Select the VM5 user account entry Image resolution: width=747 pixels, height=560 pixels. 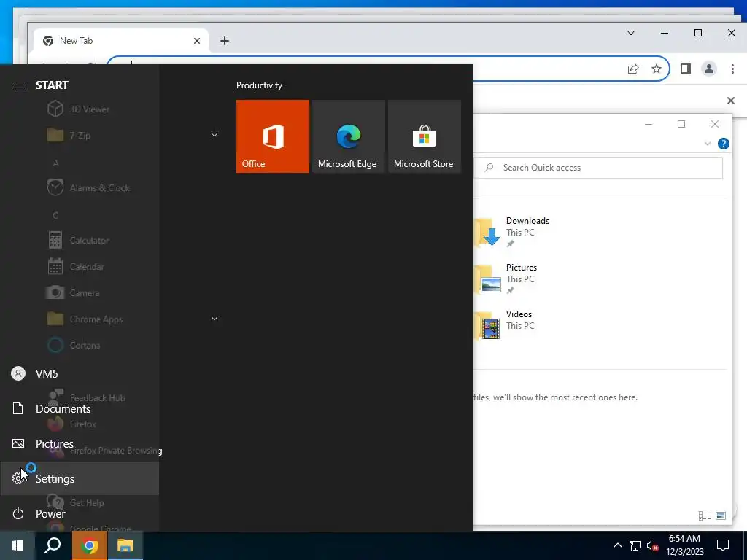coord(80,374)
